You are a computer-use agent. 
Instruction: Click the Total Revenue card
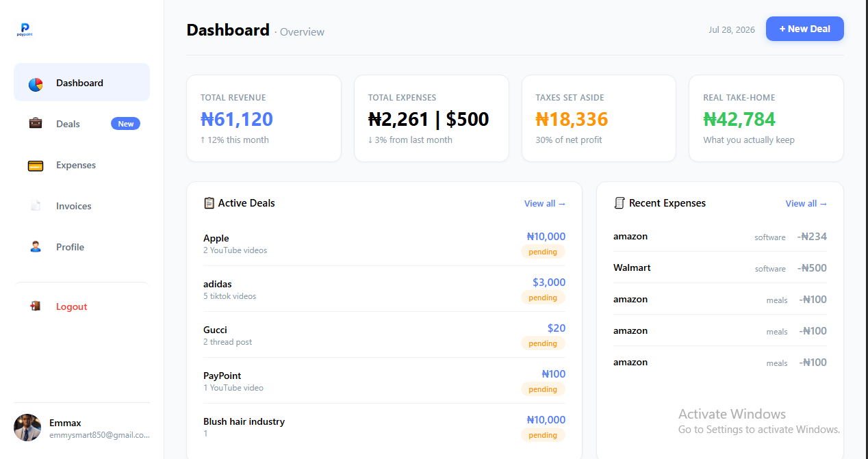click(264, 118)
